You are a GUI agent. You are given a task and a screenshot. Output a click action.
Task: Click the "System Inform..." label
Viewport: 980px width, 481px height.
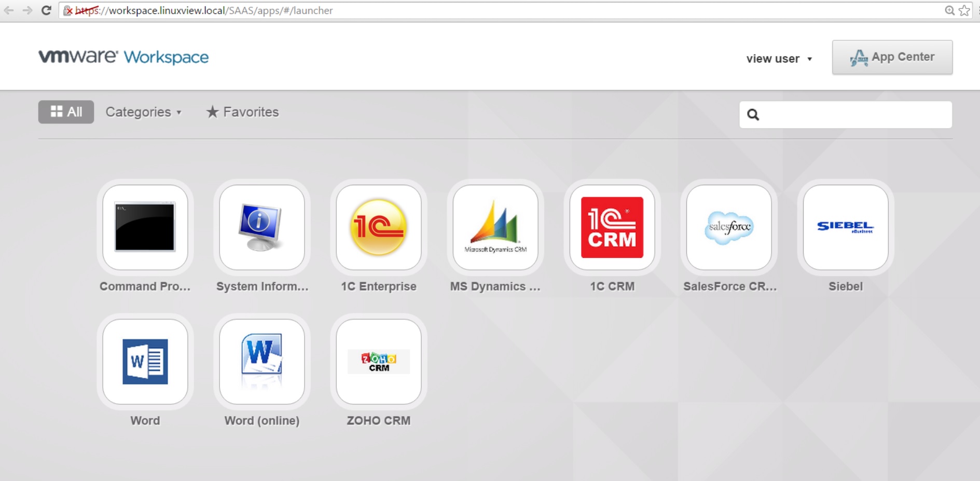coord(262,286)
